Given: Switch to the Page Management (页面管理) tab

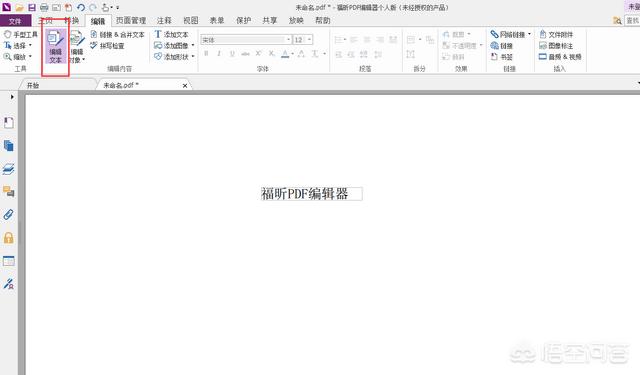Looking at the screenshot, I should tap(131, 20).
